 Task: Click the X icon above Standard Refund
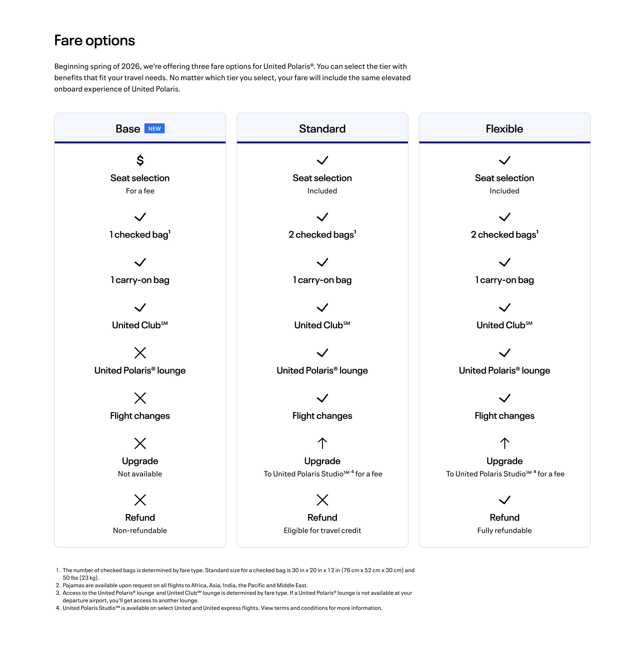point(322,500)
